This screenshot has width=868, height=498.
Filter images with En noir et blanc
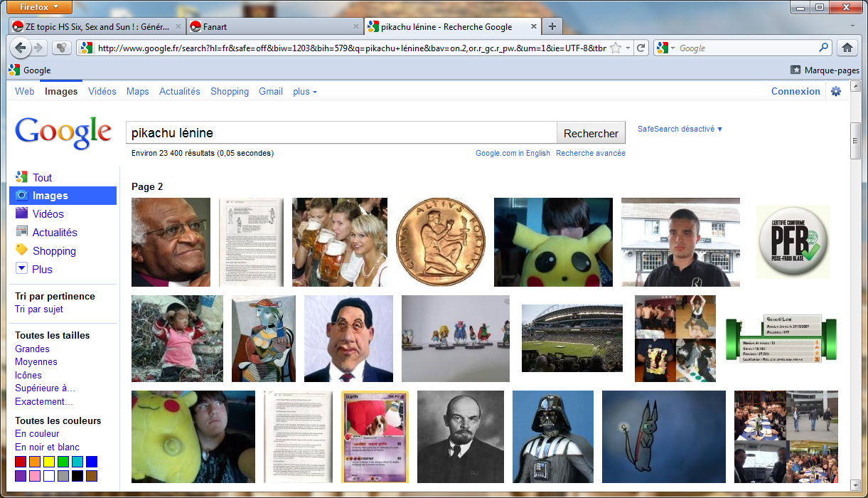coord(47,447)
